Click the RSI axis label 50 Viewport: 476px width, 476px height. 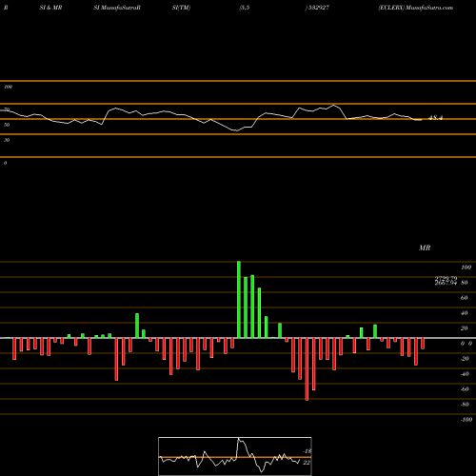coord(7,125)
